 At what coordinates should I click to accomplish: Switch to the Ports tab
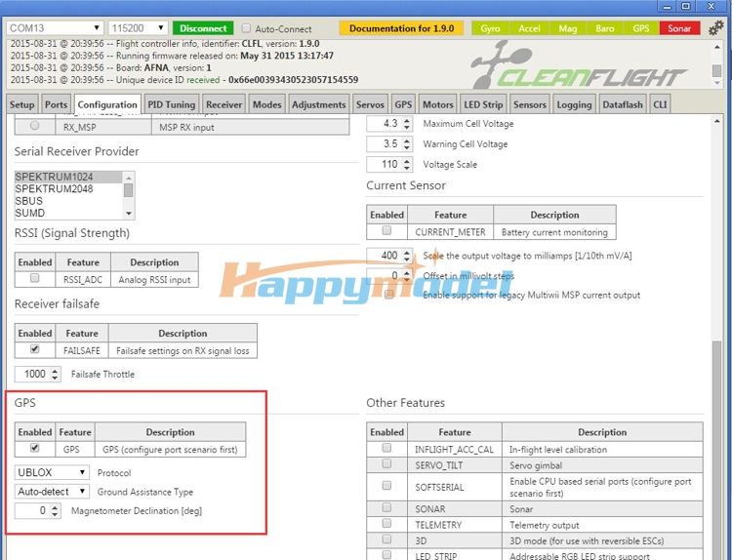[56, 104]
